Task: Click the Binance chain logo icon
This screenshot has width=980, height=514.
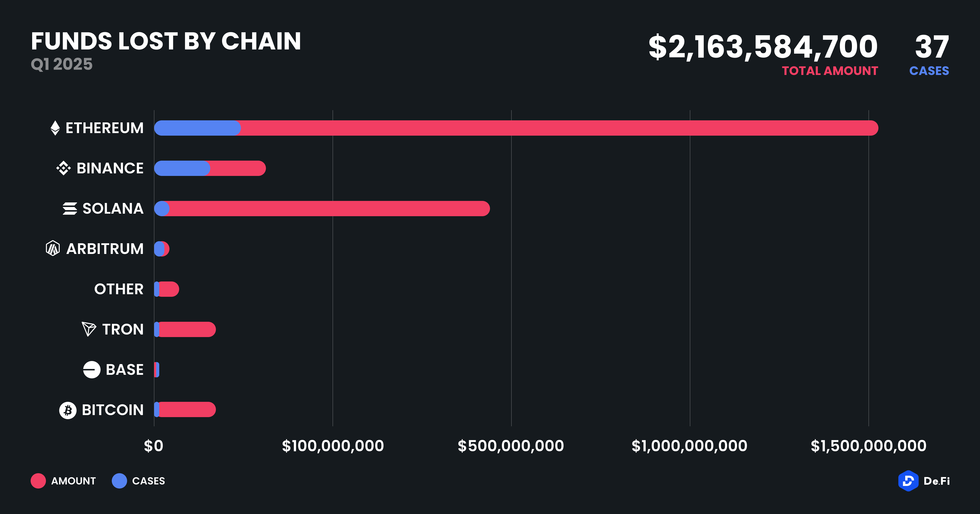Action: (x=64, y=168)
